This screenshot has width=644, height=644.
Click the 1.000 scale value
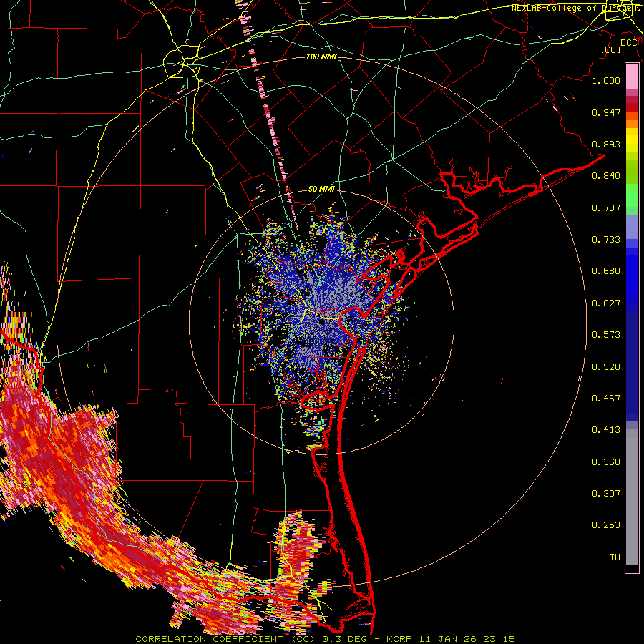coord(606,80)
